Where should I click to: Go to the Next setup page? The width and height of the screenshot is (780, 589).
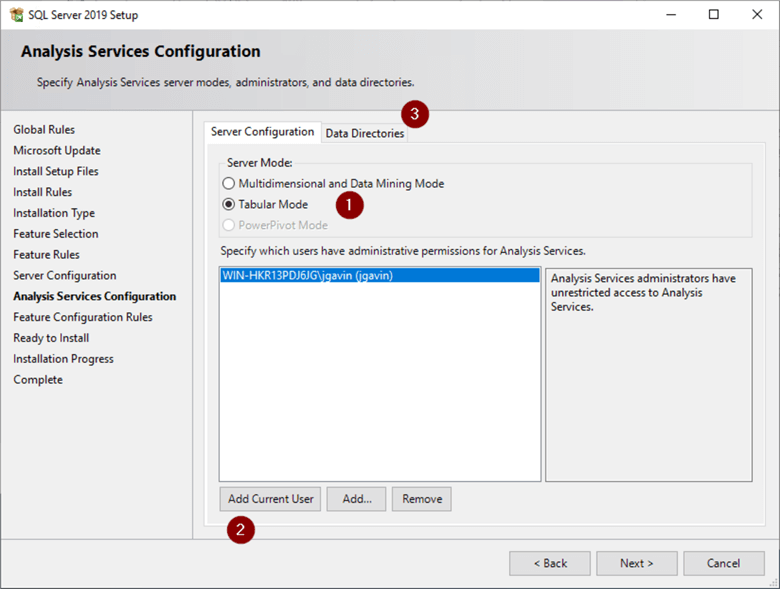coord(636,563)
